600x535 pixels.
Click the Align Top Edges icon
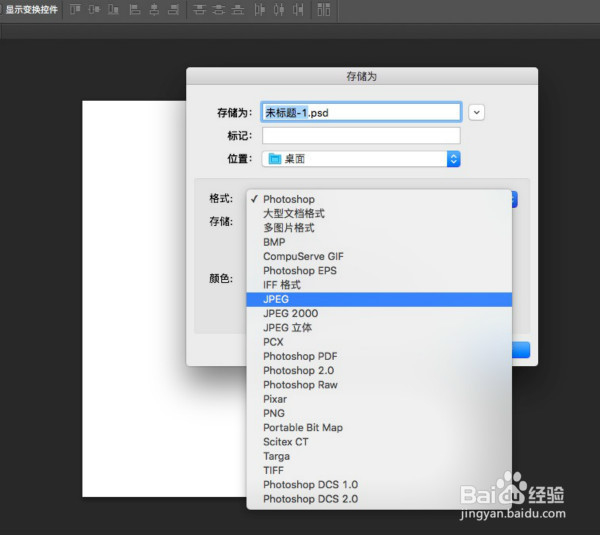click(x=75, y=9)
